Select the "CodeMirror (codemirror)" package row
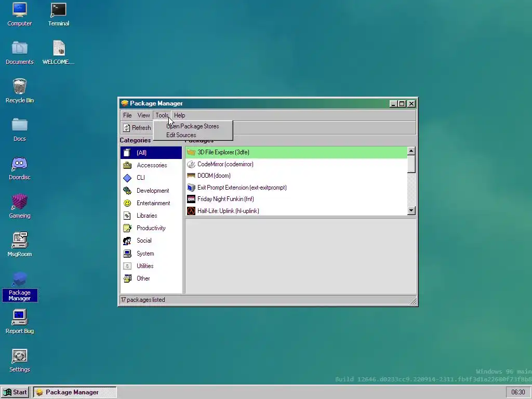This screenshot has height=399, width=532. [x=296, y=164]
